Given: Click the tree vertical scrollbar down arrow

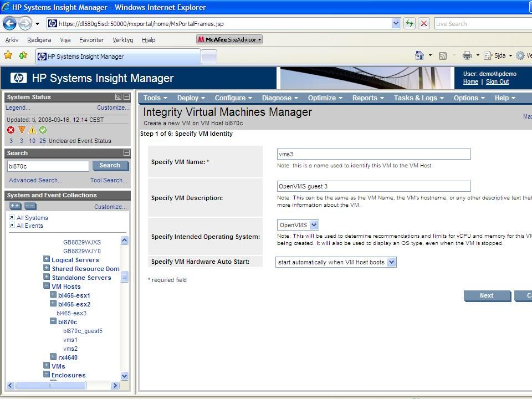Looking at the screenshot, I should click(x=124, y=376).
